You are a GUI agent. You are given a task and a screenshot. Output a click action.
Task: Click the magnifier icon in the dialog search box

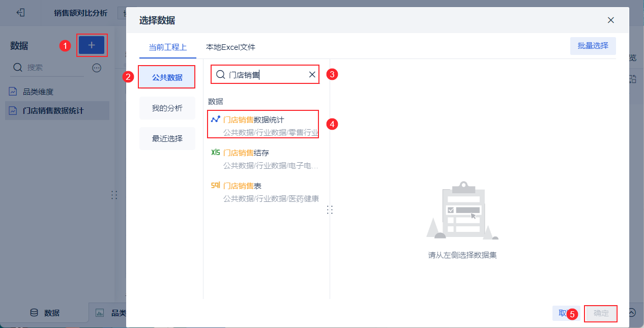pyautogui.click(x=220, y=75)
